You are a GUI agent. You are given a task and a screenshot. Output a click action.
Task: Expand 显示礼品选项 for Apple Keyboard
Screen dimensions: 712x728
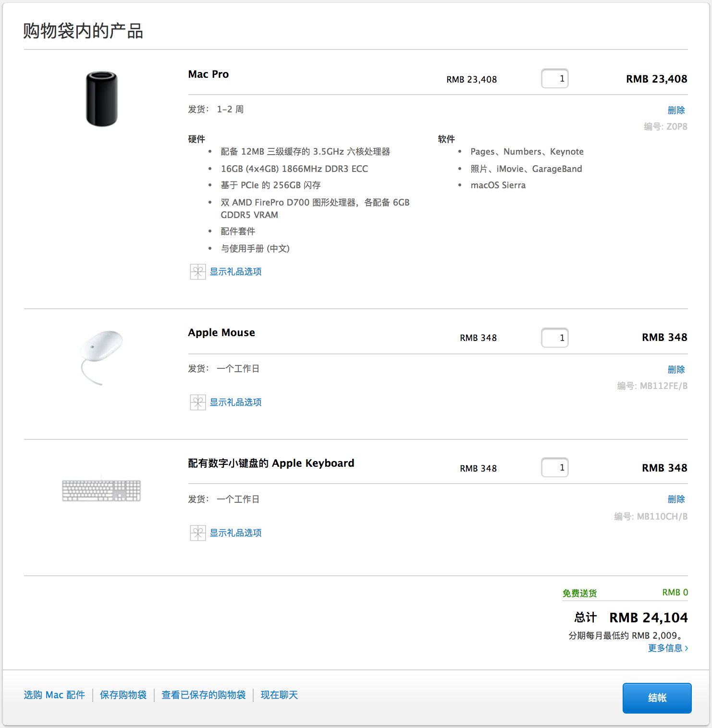click(235, 533)
